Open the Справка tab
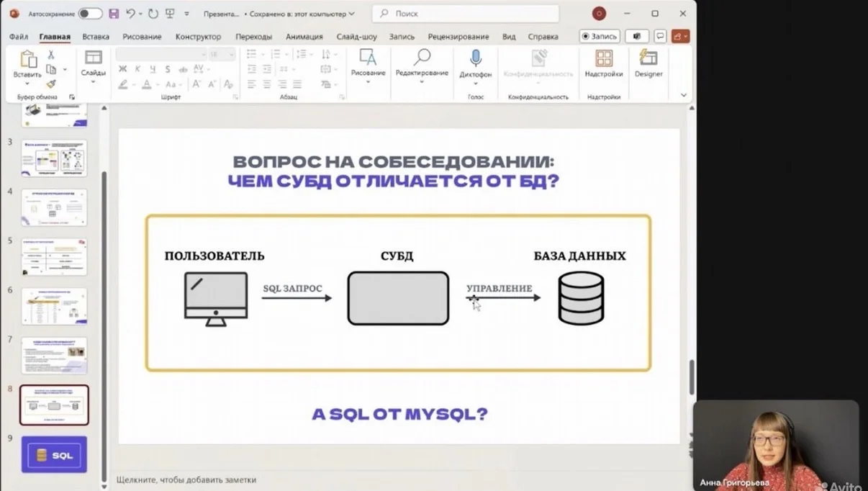 (543, 37)
